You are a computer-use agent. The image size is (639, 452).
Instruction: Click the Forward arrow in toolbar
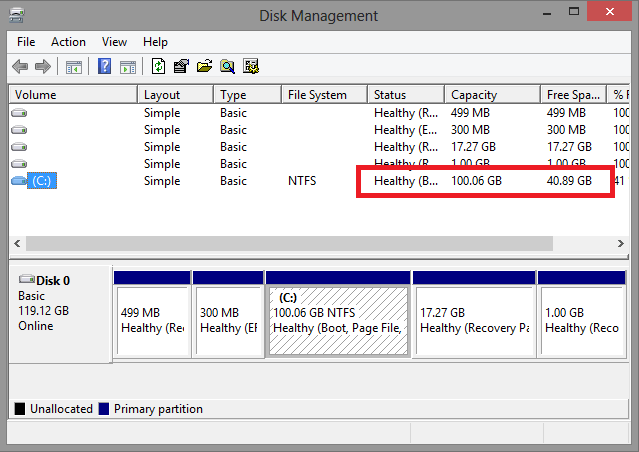(43, 67)
